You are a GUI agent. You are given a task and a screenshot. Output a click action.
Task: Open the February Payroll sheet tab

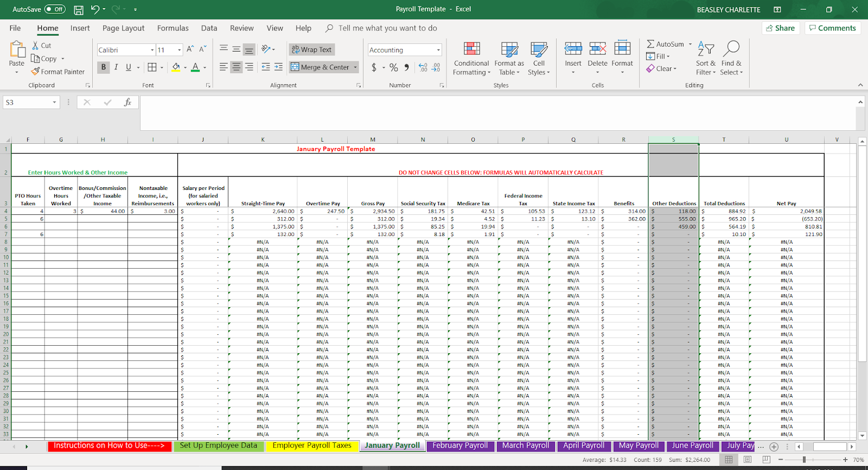(460, 446)
